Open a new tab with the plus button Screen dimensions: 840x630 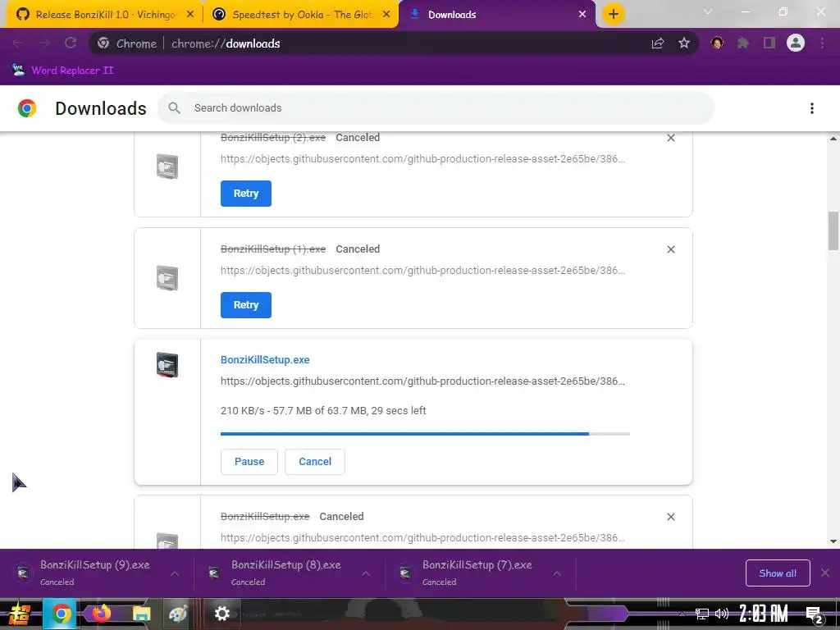click(x=614, y=15)
